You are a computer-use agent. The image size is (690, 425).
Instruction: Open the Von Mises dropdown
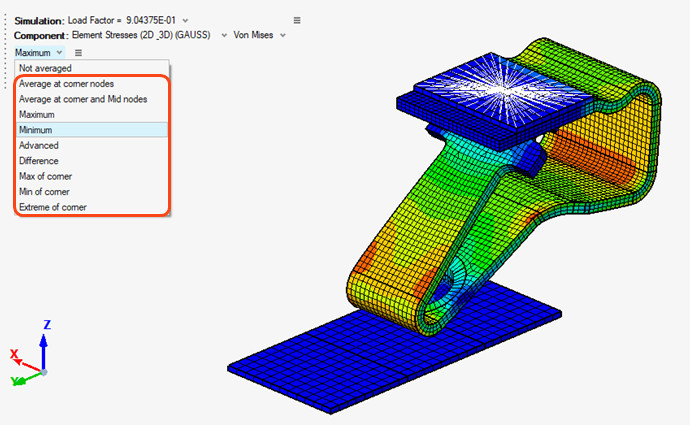283,35
